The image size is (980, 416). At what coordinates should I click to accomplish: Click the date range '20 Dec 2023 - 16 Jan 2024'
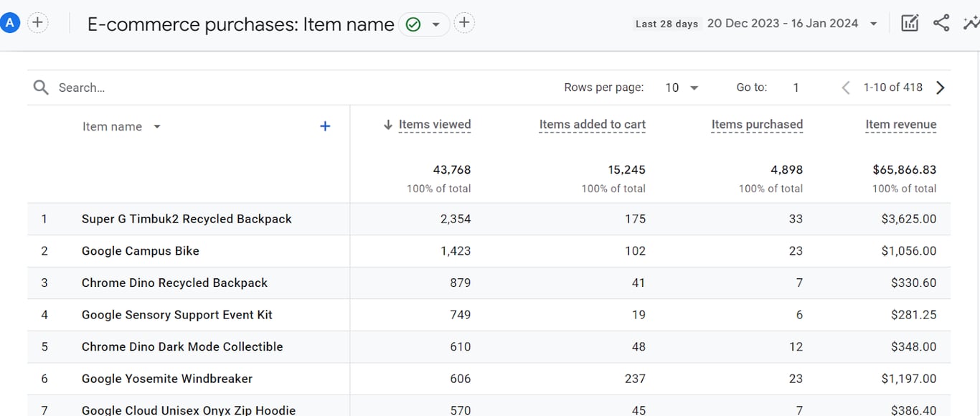pyautogui.click(x=783, y=24)
